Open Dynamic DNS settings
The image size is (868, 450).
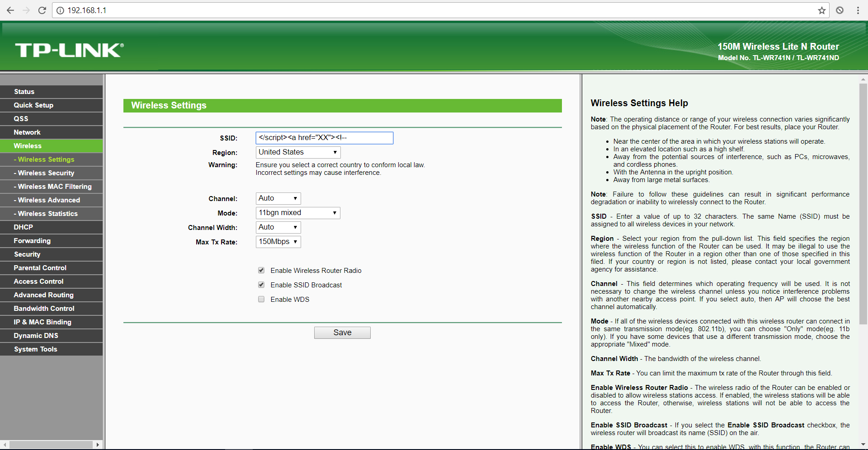(x=52, y=336)
